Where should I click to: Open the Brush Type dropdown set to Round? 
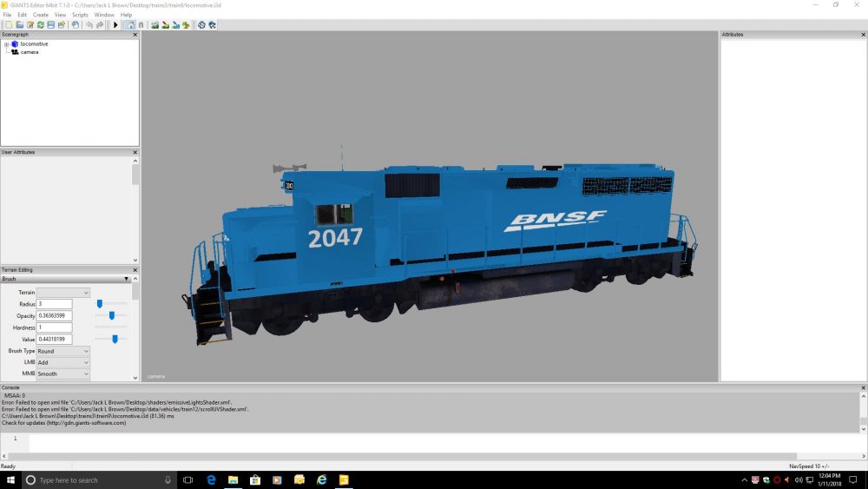coord(62,351)
